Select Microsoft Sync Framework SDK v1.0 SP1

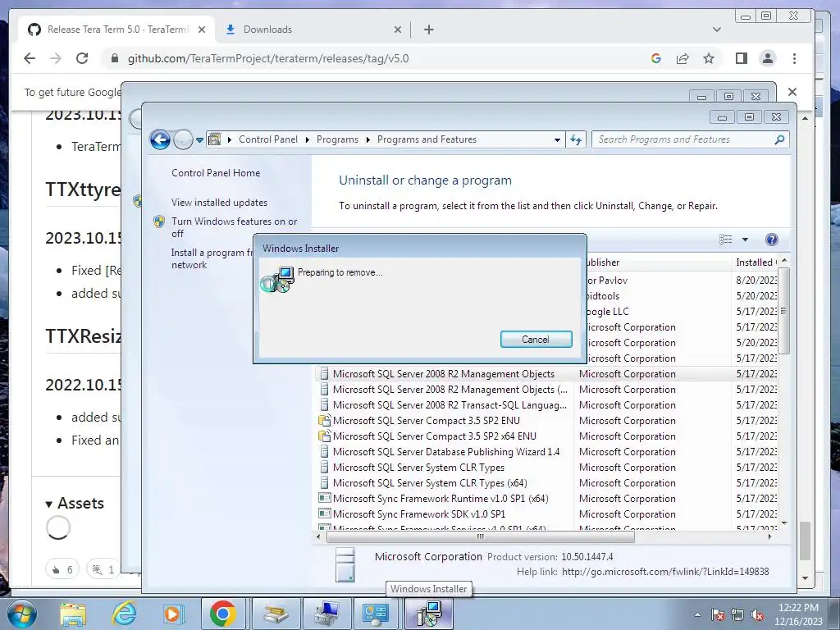click(419, 514)
